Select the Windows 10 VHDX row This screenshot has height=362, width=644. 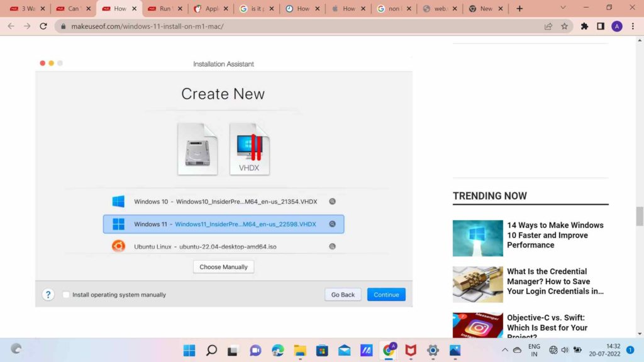click(x=224, y=202)
